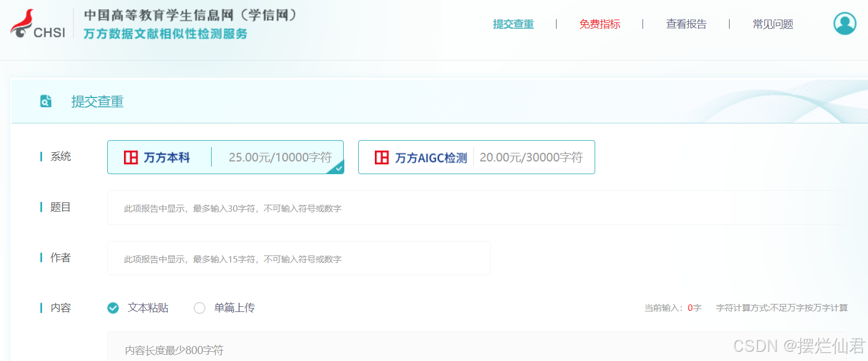Click the content text area 内容长度最少800字符
Image resolution: width=868 pixels, height=361 pixels.
tap(476, 347)
